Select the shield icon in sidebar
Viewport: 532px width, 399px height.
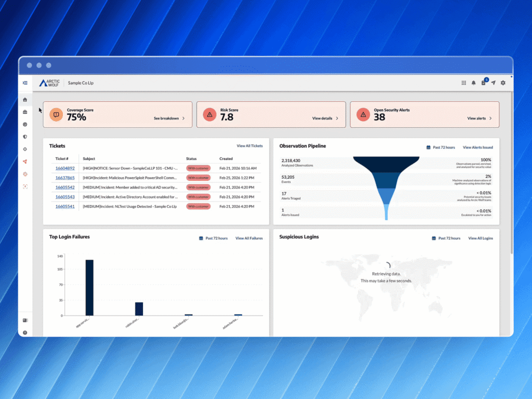tap(25, 137)
